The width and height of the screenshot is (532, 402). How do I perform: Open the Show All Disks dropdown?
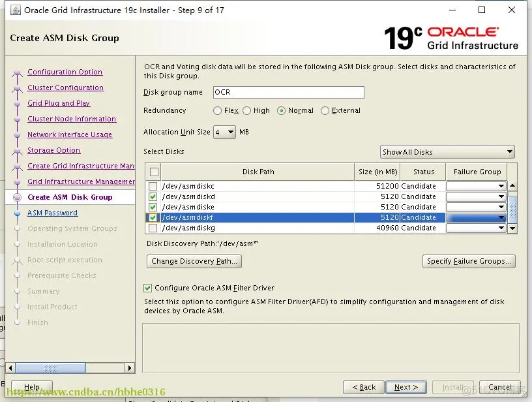(447, 152)
